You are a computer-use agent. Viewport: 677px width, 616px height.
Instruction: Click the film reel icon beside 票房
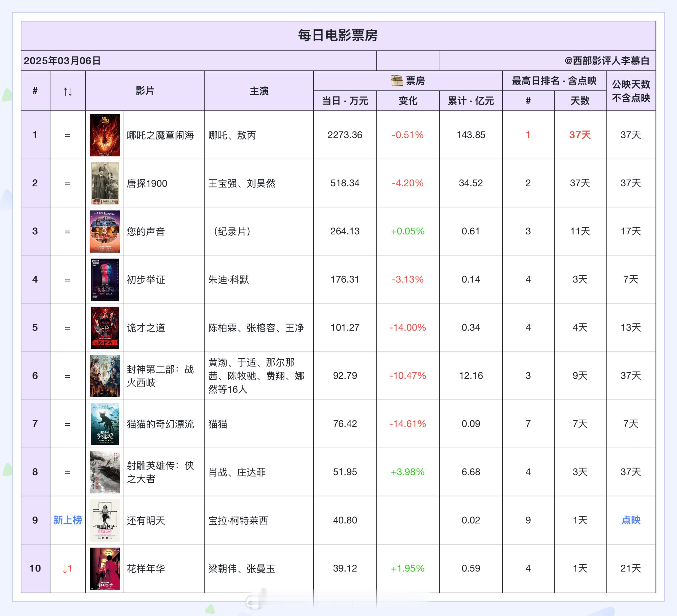coord(397,81)
